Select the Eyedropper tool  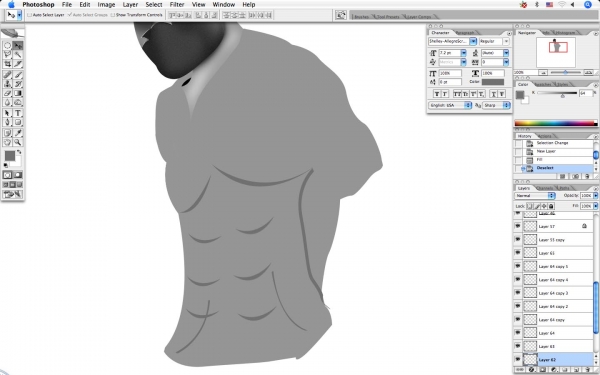pyautogui.click(x=18, y=133)
